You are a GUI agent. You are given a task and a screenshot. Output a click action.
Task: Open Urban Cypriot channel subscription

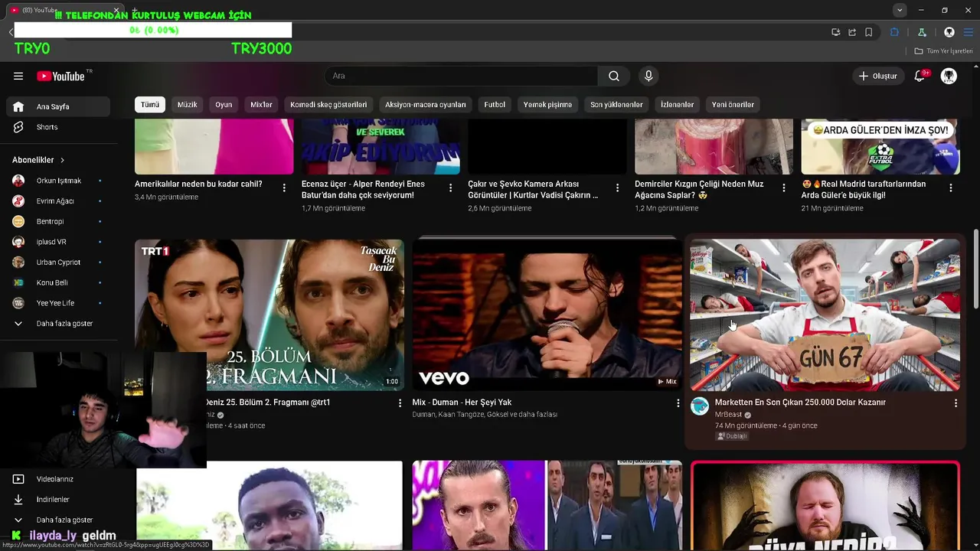(58, 262)
